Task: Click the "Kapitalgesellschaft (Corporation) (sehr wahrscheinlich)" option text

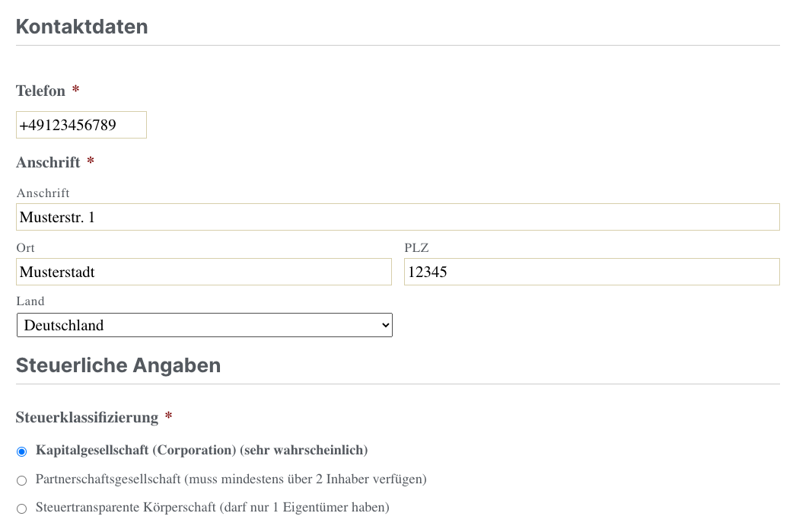Action: click(202, 451)
